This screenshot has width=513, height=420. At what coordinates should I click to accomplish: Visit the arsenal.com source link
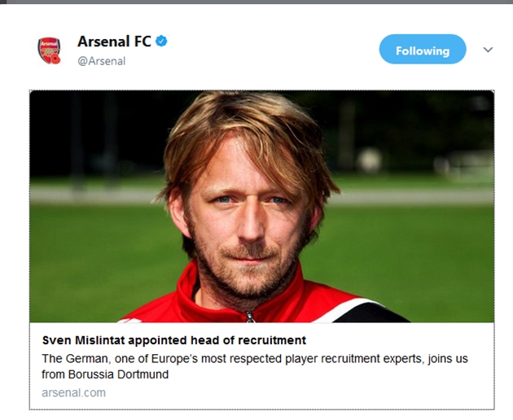(x=73, y=392)
